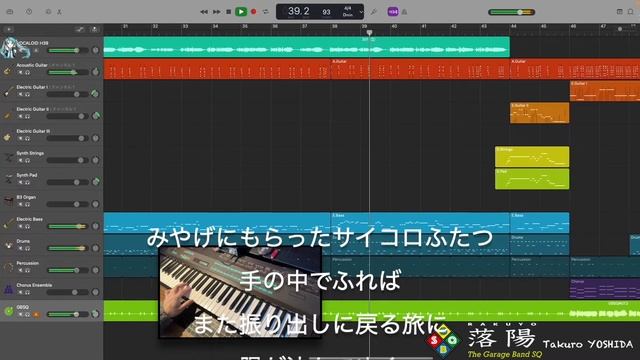
Task: Open the Loop Browser icon
Action: coord(631,12)
